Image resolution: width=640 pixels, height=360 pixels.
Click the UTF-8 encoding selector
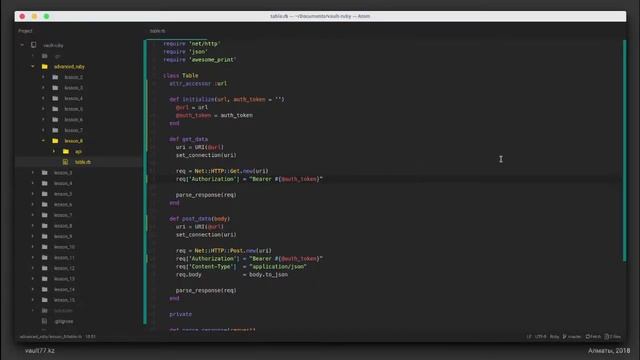(x=540, y=337)
